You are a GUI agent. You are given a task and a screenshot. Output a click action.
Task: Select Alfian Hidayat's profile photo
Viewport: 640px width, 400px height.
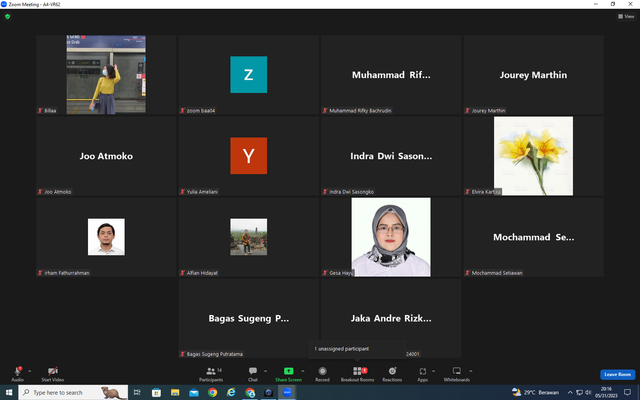coord(249,237)
